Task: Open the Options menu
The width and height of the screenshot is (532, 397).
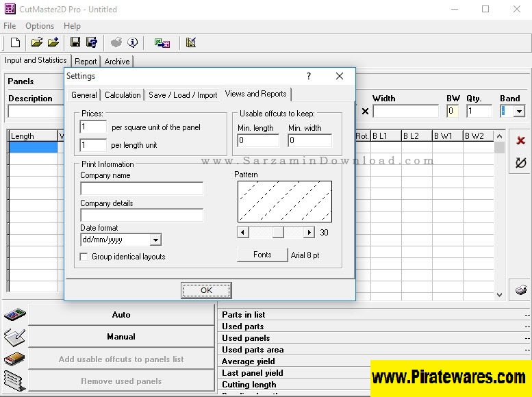Action: click(x=40, y=26)
